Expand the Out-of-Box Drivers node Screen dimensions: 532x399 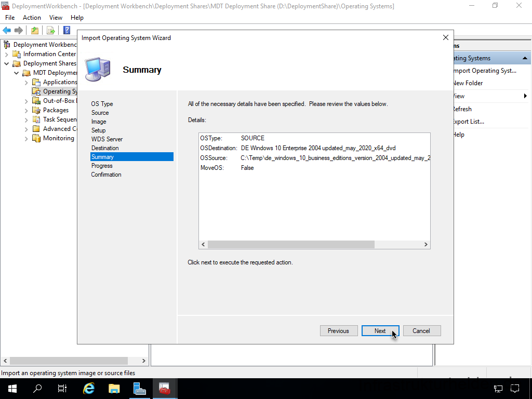pyautogui.click(x=26, y=101)
